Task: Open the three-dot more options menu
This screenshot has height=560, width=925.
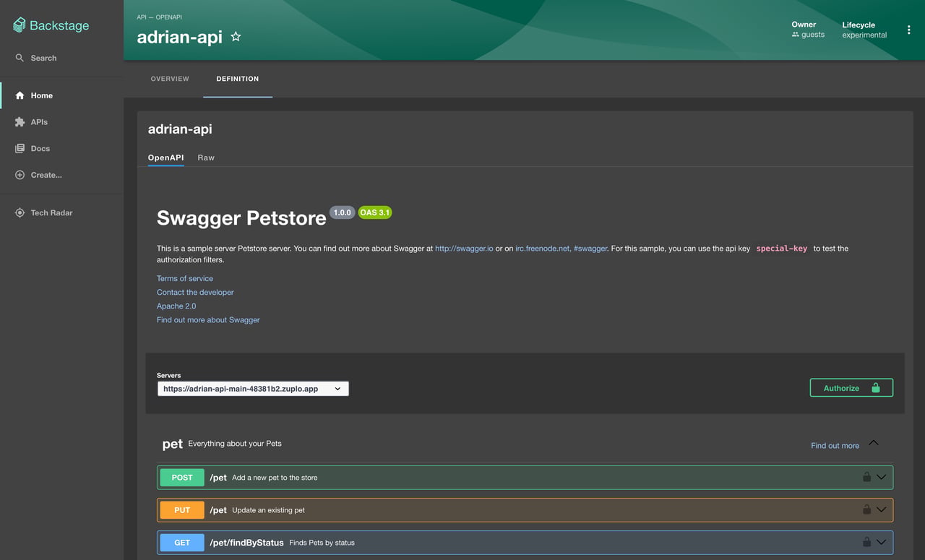Action: pyautogui.click(x=908, y=30)
